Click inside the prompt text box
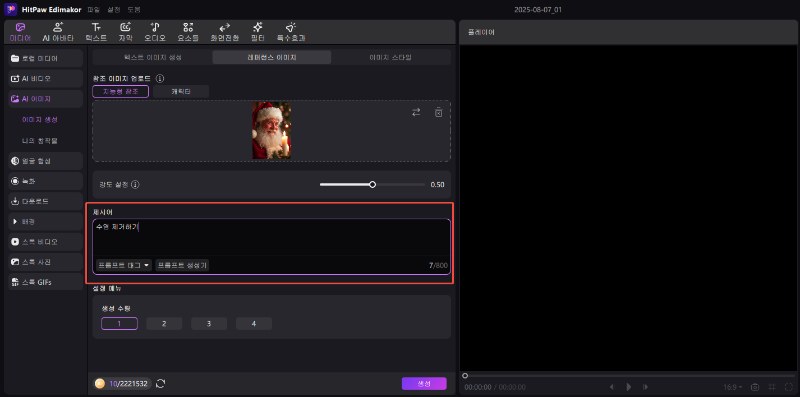 271,238
